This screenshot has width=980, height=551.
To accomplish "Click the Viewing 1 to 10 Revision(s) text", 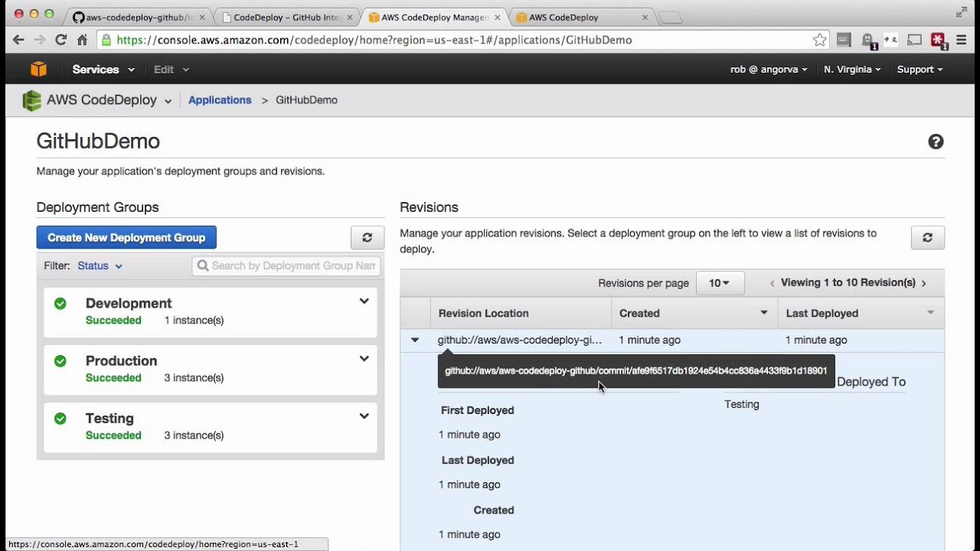I will pyautogui.click(x=848, y=282).
